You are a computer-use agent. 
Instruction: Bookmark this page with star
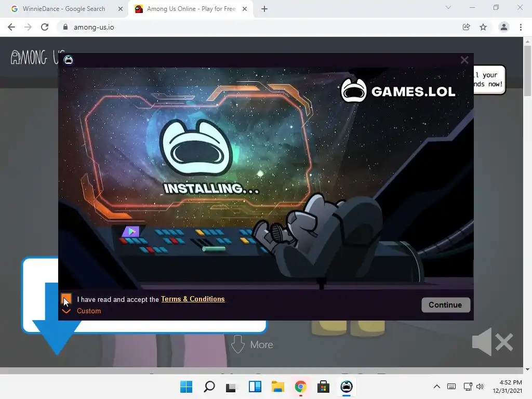point(483,27)
